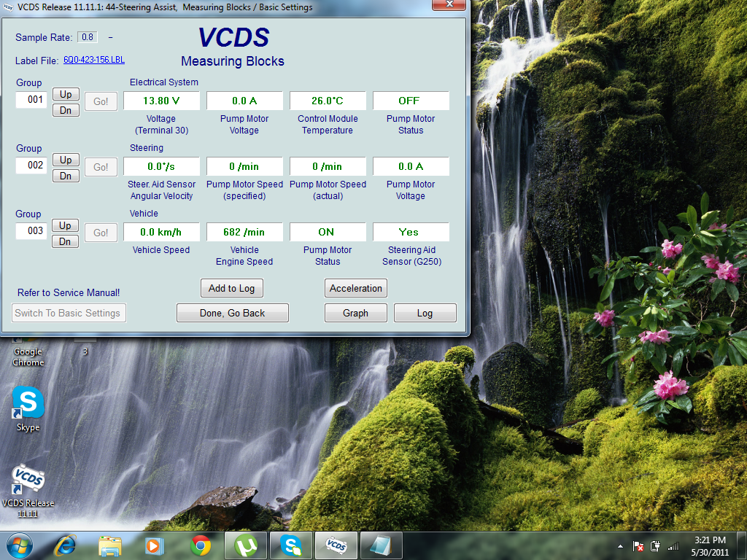Image resolution: width=747 pixels, height=560 pixels.
Task: Decrease Group 002 with Dn button
Action: (x=66, y=176)
